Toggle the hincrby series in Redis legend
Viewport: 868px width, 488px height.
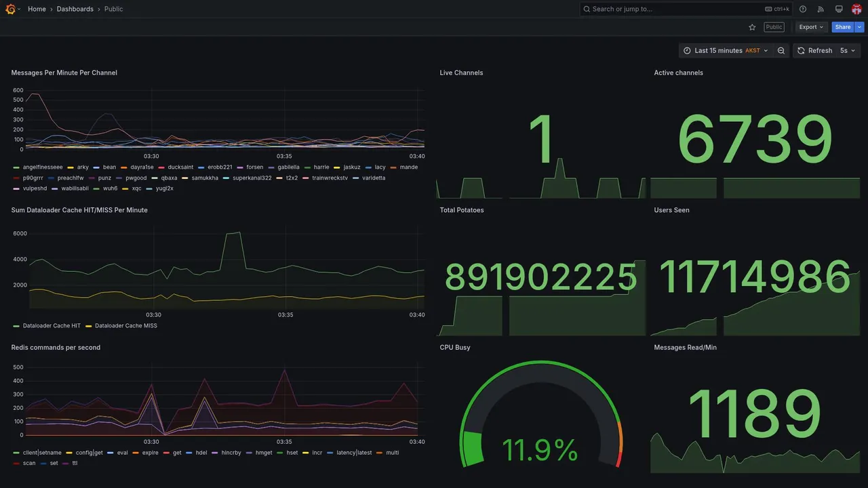(226, 453)
